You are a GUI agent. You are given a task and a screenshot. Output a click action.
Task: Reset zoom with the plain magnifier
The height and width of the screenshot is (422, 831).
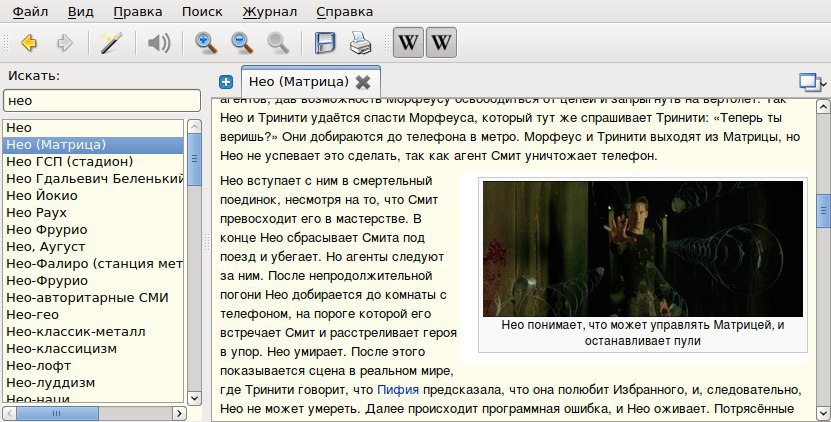pos(278,42)
